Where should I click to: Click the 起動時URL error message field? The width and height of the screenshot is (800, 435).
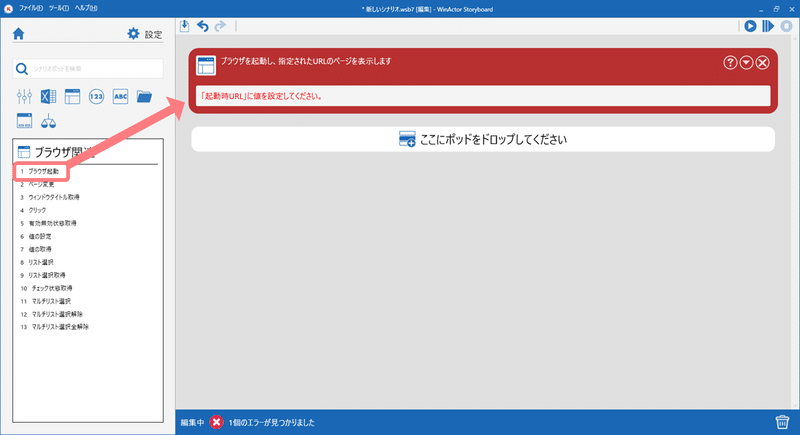pos(483,96)
